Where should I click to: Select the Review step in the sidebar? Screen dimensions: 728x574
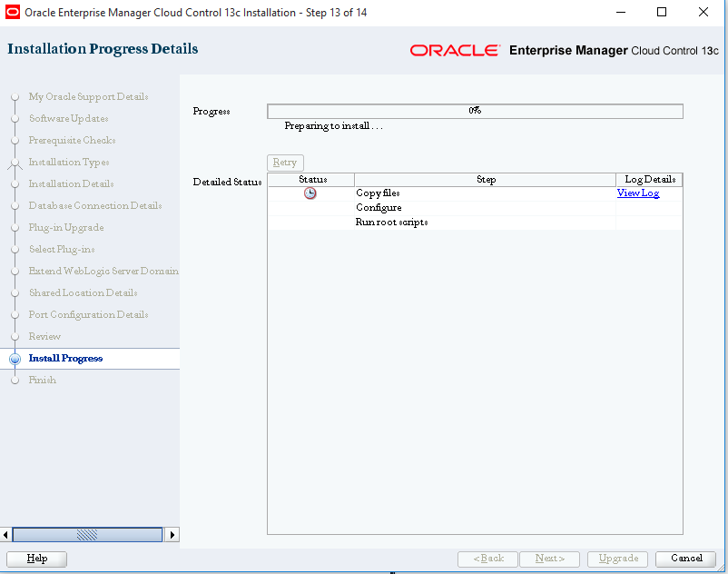(x=44, y=336)
